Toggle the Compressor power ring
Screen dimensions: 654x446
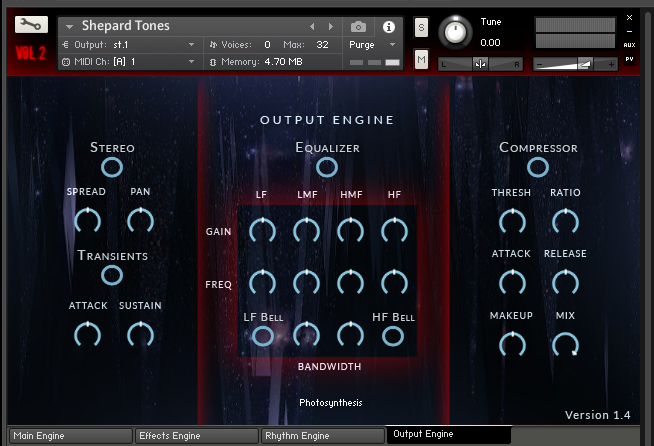click(x=538, y=167)
